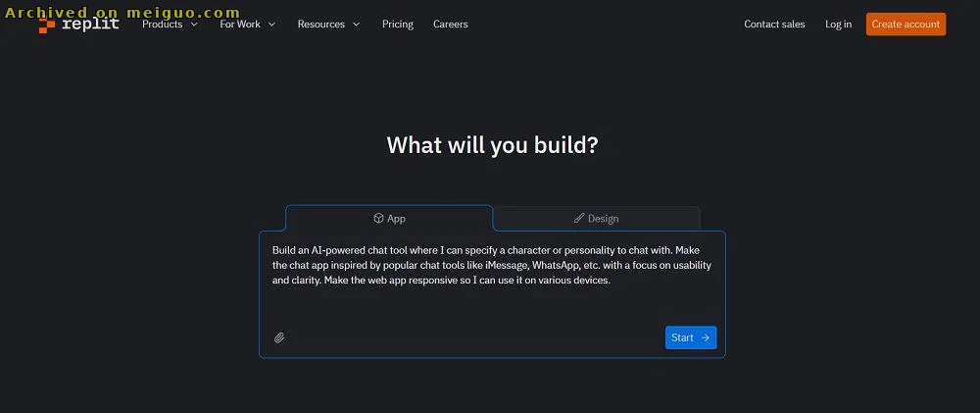Image resolution: width=980 pixels, height=413 pixels.
Task: Select the App tab label
Action: coord(397,218)
